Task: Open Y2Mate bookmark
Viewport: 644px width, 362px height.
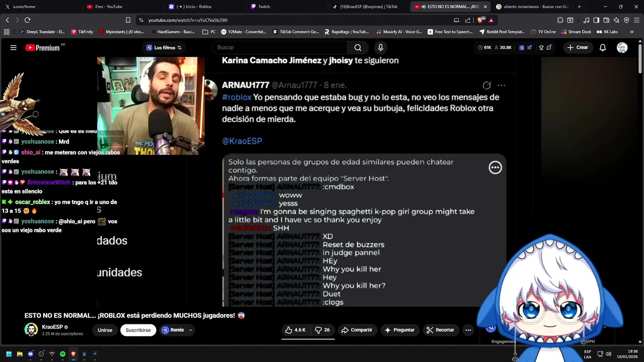Action: point(244,32)
